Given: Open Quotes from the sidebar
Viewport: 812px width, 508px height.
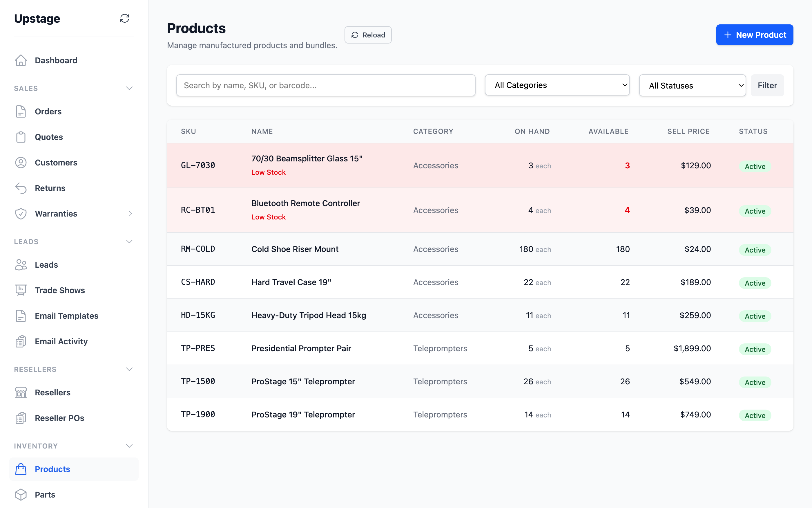Looking at the screenshot, I should tap(74, 137).
